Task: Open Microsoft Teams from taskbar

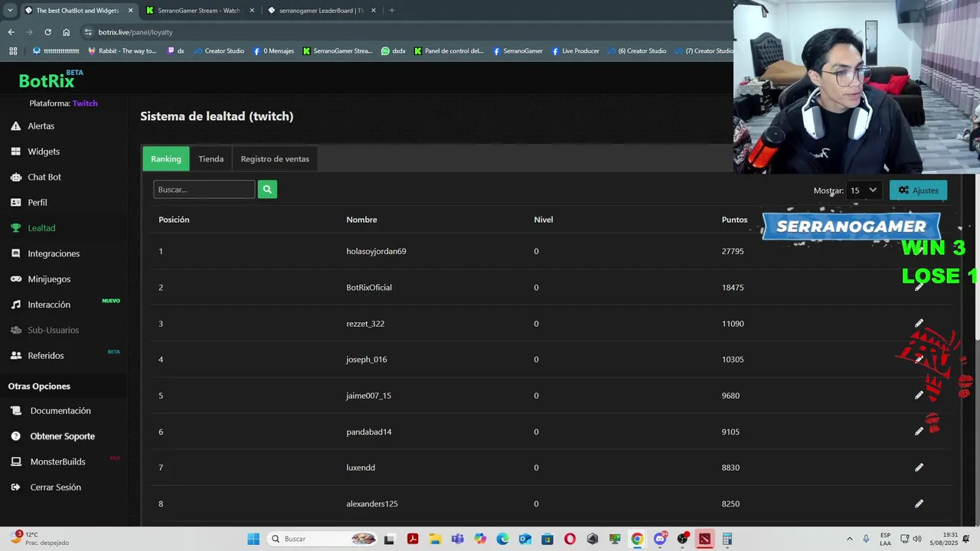Action: click(457, 539)
